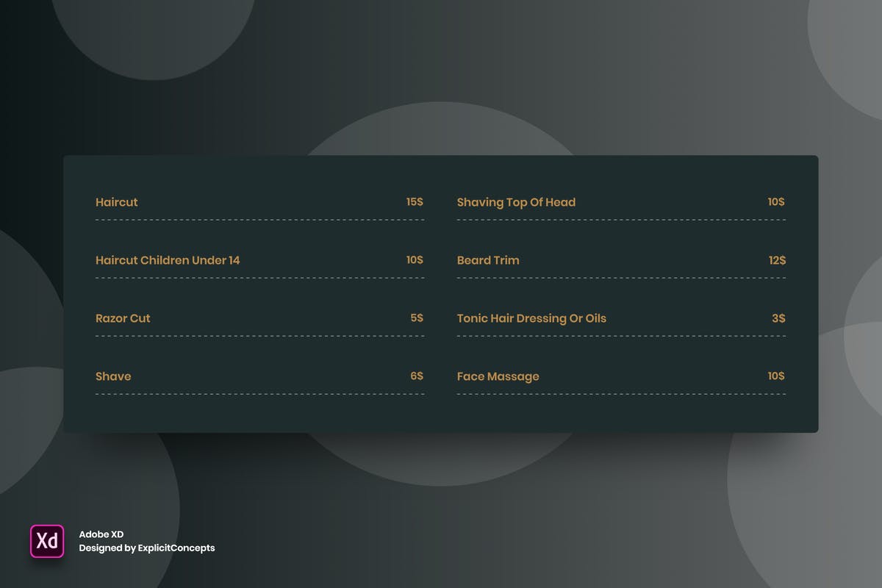The height and width of the screenshot is (588, 882).
Task: Click the 15$ price for Haircut
Action: (x=415, y=201)
